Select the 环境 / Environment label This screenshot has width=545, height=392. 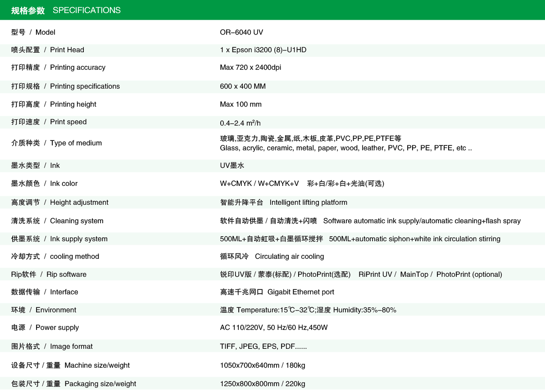click(44, 310)
